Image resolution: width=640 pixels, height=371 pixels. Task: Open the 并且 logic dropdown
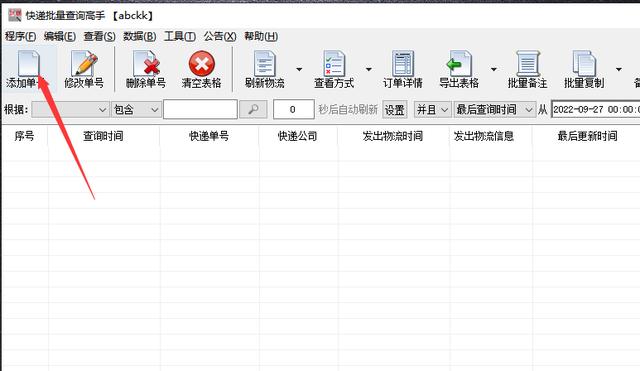pos(433,109)
